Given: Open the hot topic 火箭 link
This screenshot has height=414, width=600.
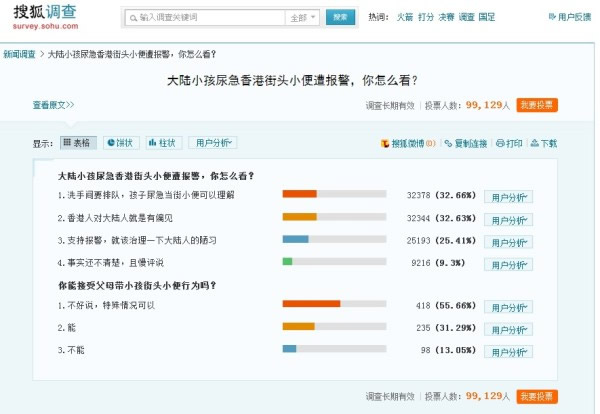Looking at the screenshot, I should click(404, 18).
